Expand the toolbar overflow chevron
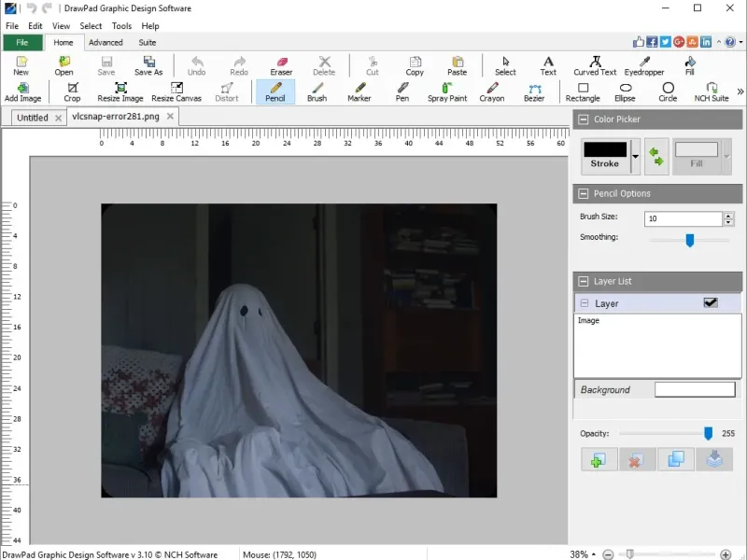Screen dimensions: 747x560 (x=740, y=91)
